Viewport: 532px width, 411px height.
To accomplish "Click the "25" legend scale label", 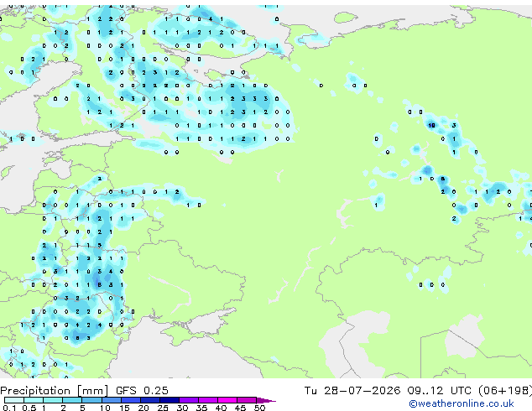I will pyautogui.click(x=163, y=408).
